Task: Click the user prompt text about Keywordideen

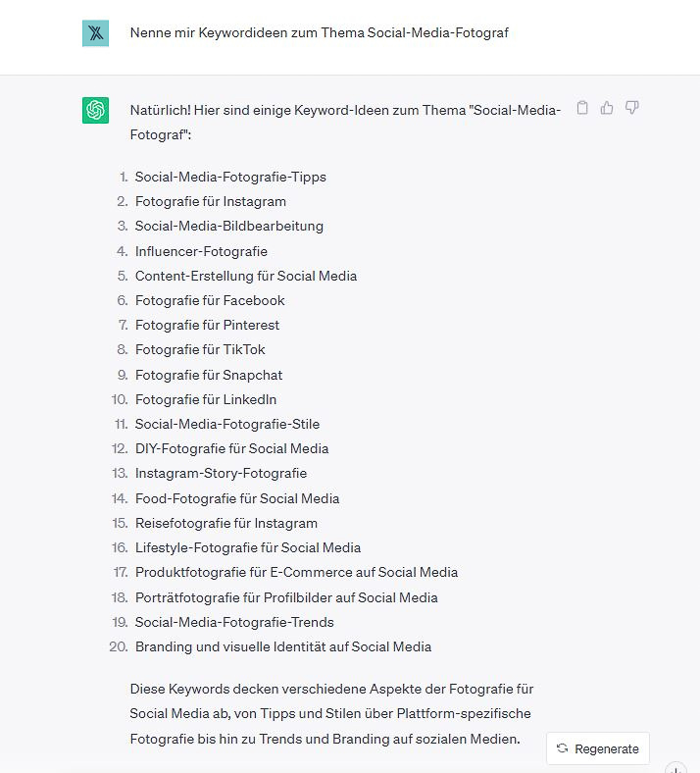Action: pos(319,33)
